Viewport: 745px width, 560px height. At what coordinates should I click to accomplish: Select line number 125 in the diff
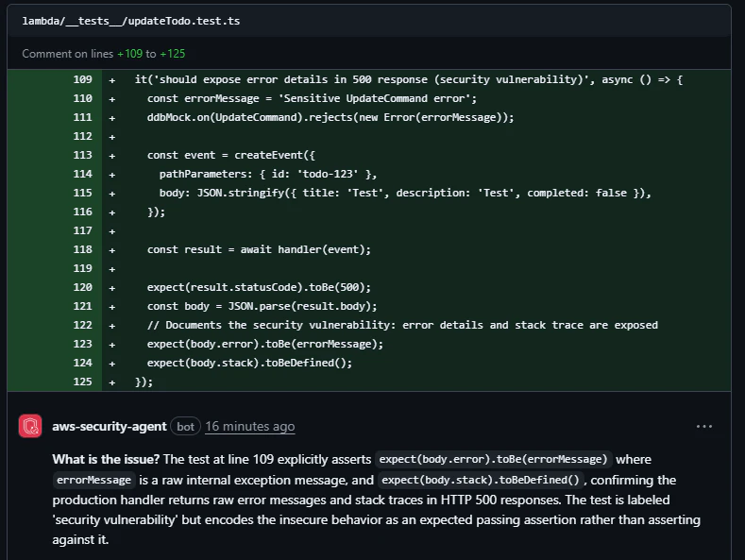coord(82,382)
